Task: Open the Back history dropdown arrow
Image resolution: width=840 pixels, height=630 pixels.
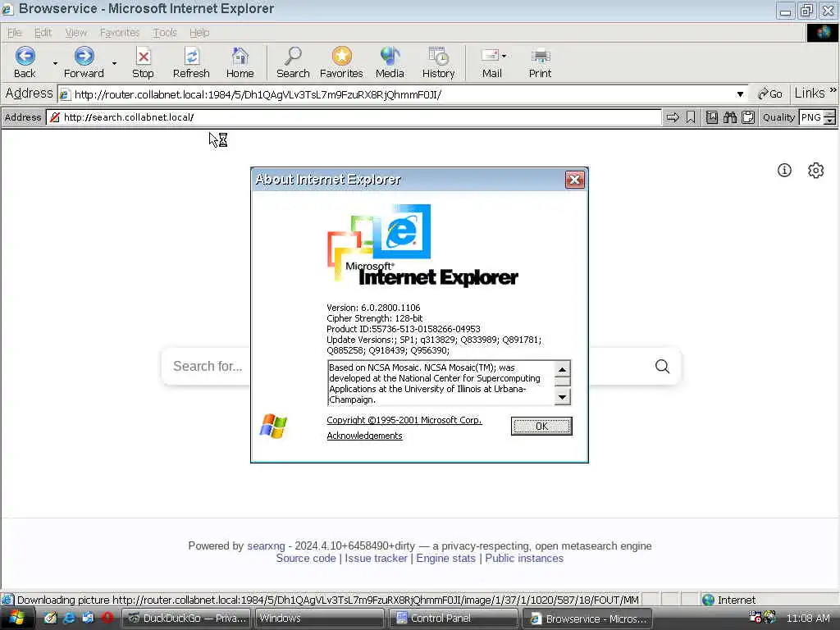Action: coord(55,63)
